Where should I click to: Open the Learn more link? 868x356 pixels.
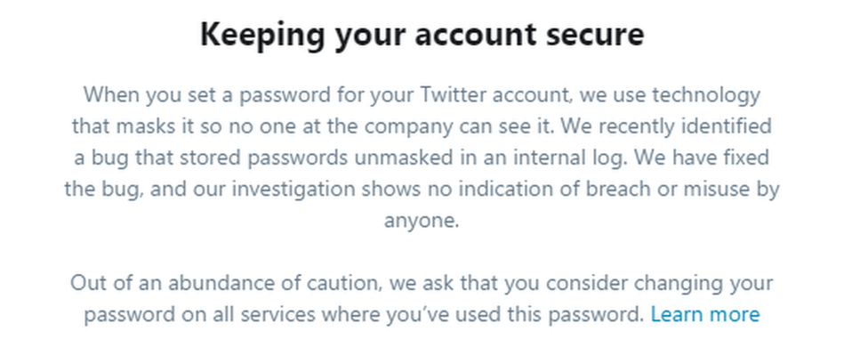(x=704, y=314)
